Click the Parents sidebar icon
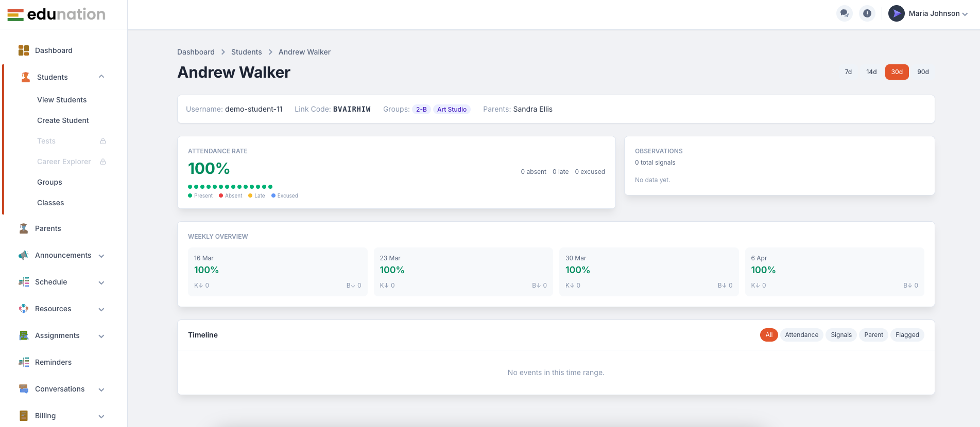The width and height of the screenshot is (980, 427). (x=24, y=228)
